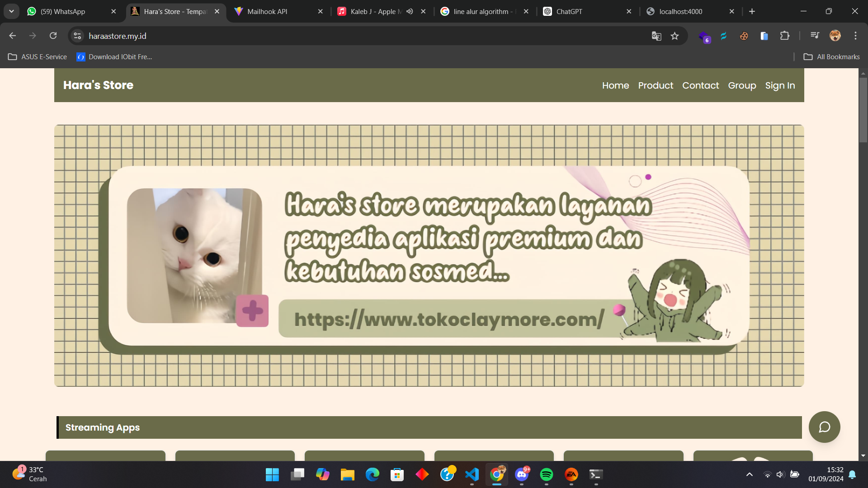
Task: Open ASUS E-Service bookmark folder
Action: 38,56
